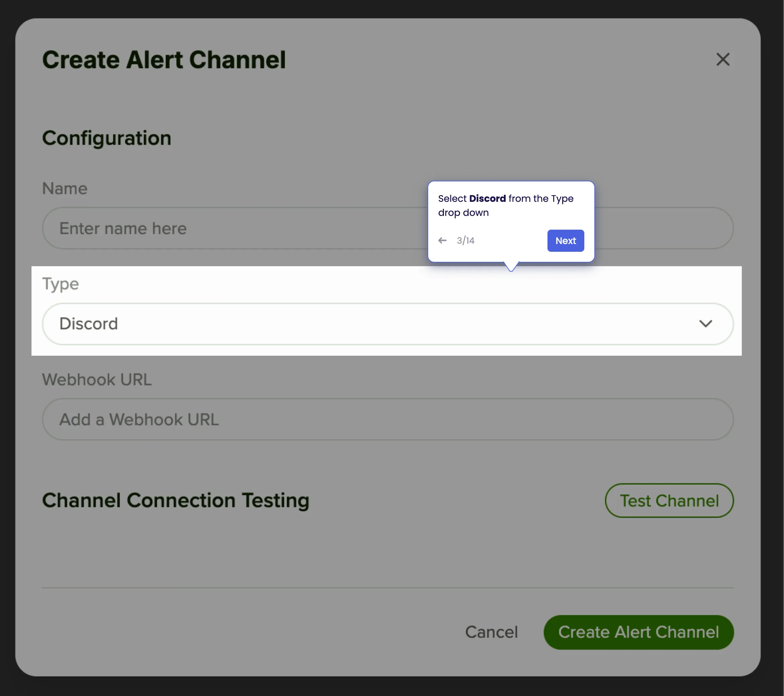Click the Webhook URL input field

[x=387, y=419]
